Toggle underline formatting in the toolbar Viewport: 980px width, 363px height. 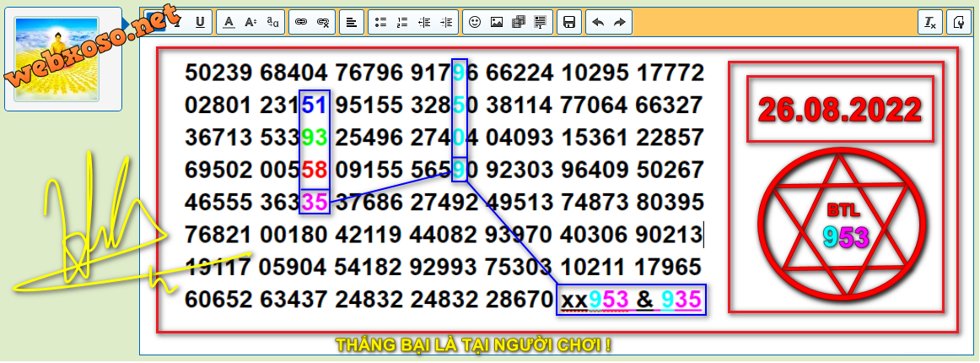pyautogui.click(x=200, y=23)
